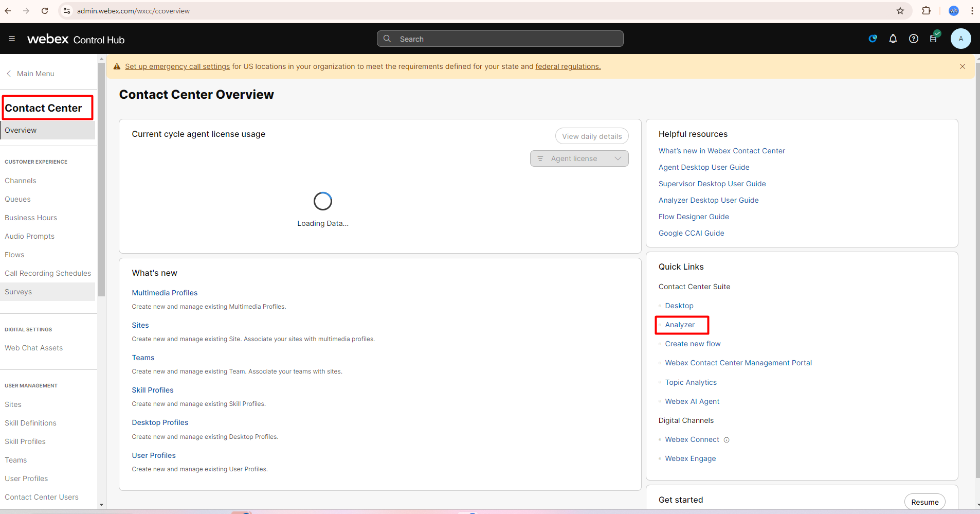Image resolution: width=980 pixels, height=514 pixels.
Task: Open Webex AI Agent quick link
Action: click(692, 401)
